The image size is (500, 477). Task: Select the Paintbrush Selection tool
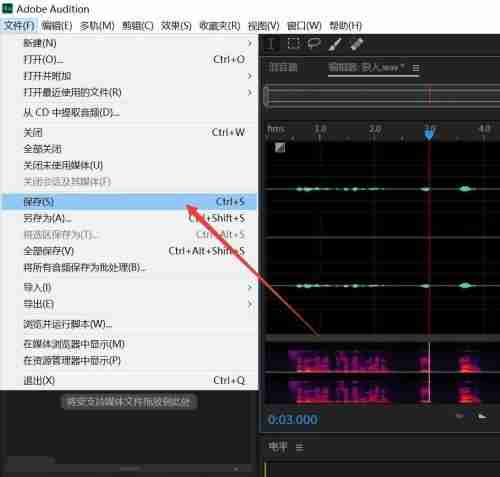point(335,44)
